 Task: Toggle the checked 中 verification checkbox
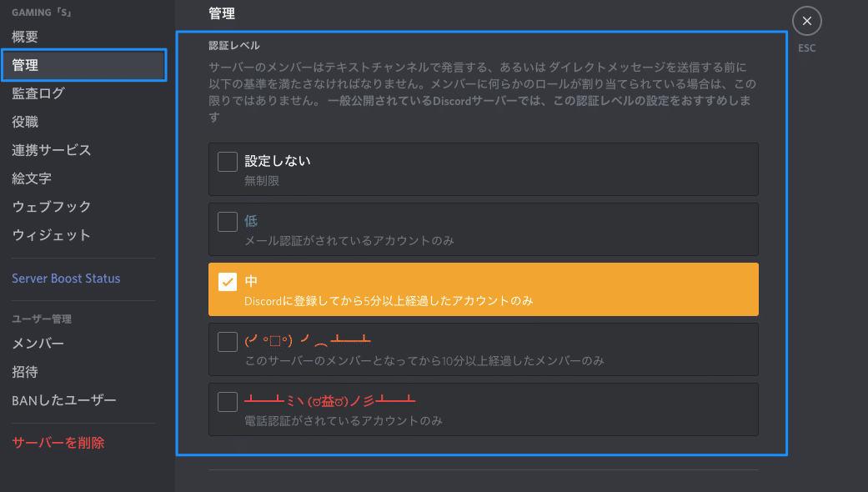228,282
